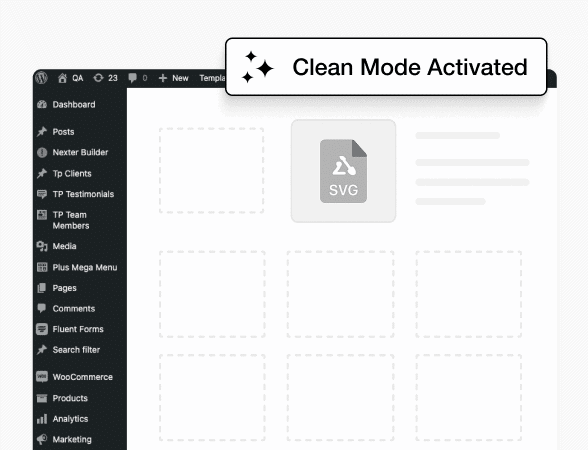Screen dimensions: 588x450
Task: Click the sparkle stars icon
Action: (x=257, y=67)
